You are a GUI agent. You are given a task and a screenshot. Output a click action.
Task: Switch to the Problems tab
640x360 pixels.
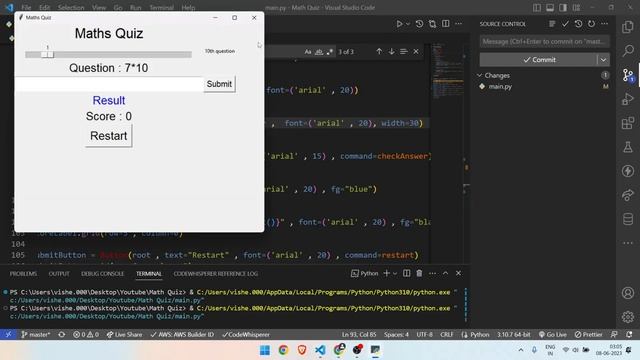point(23,273)
